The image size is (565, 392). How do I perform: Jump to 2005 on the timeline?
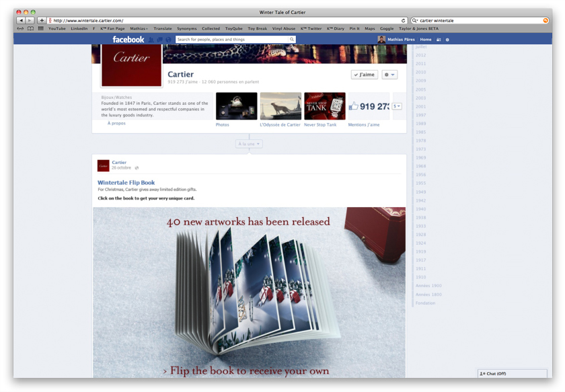tap(420, 89)
